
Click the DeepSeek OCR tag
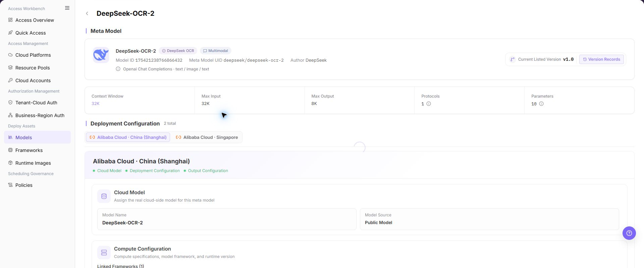pos(178,51)
